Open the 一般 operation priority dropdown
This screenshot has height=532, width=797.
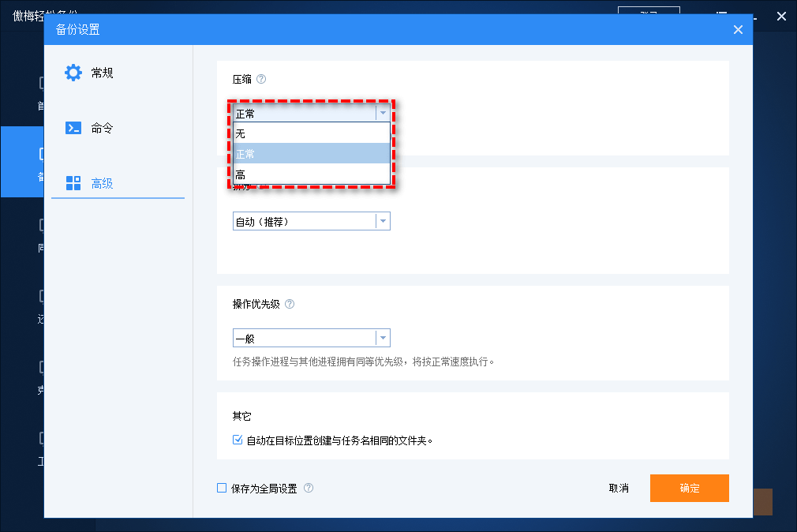pos(312,338)
